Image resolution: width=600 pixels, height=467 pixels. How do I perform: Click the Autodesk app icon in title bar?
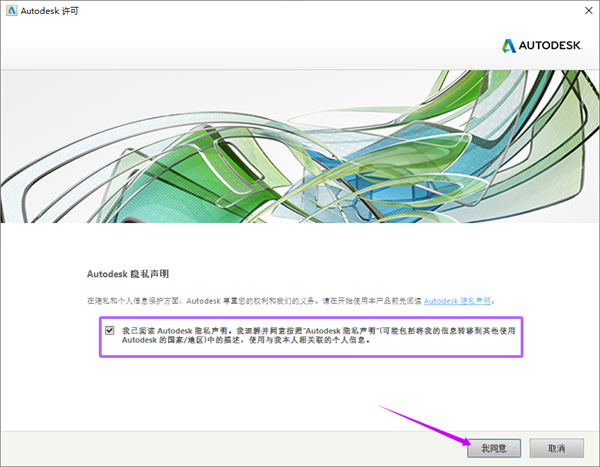pos(11,11)
